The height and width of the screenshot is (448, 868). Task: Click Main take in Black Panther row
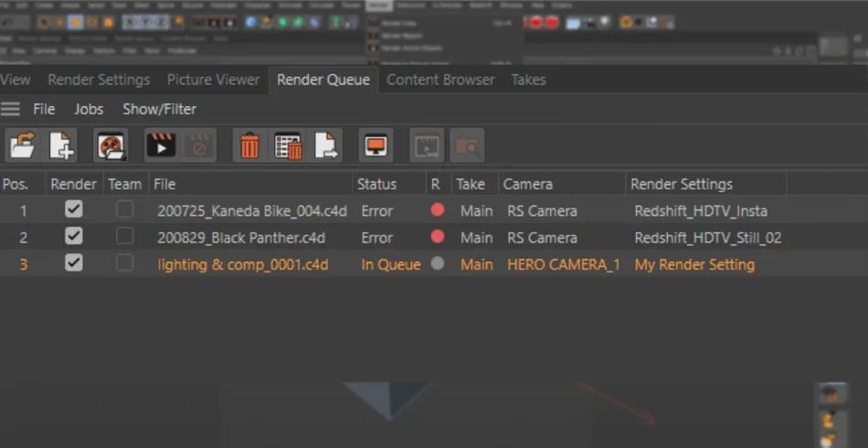pos(477,238)
